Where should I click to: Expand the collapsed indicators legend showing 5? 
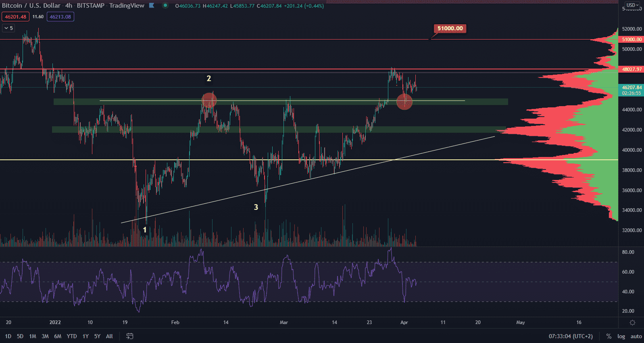point(8,28)
